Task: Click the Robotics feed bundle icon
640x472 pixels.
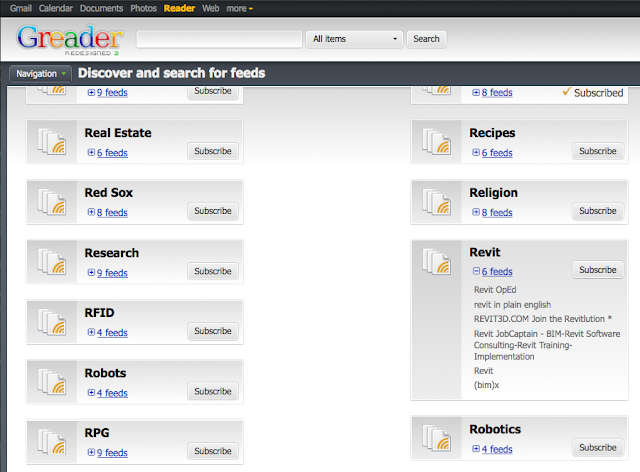Action: (x=437, y=439)
